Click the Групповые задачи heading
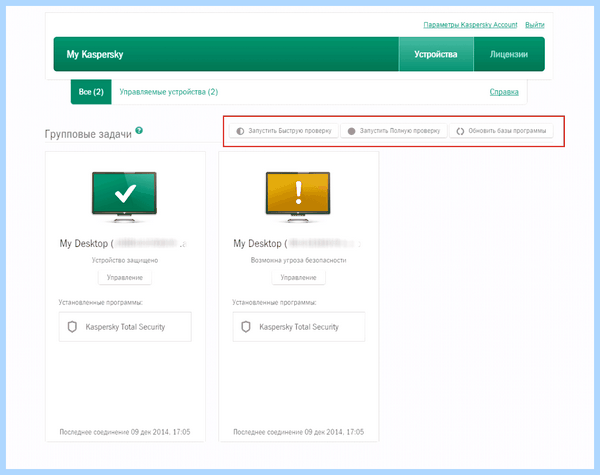 [x=88, y=134]
